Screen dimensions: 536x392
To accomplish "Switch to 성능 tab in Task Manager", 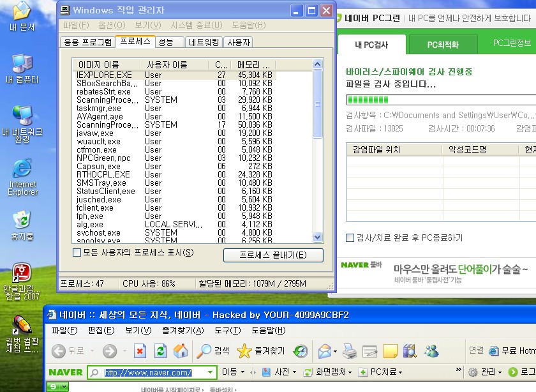I will pyautogui.click(x=170, y=42).
